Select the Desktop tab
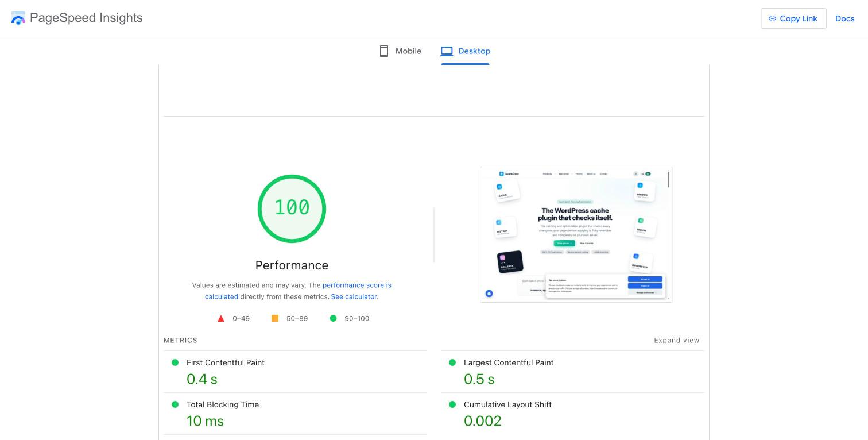868x440 pixels. [x=465, y=51]
